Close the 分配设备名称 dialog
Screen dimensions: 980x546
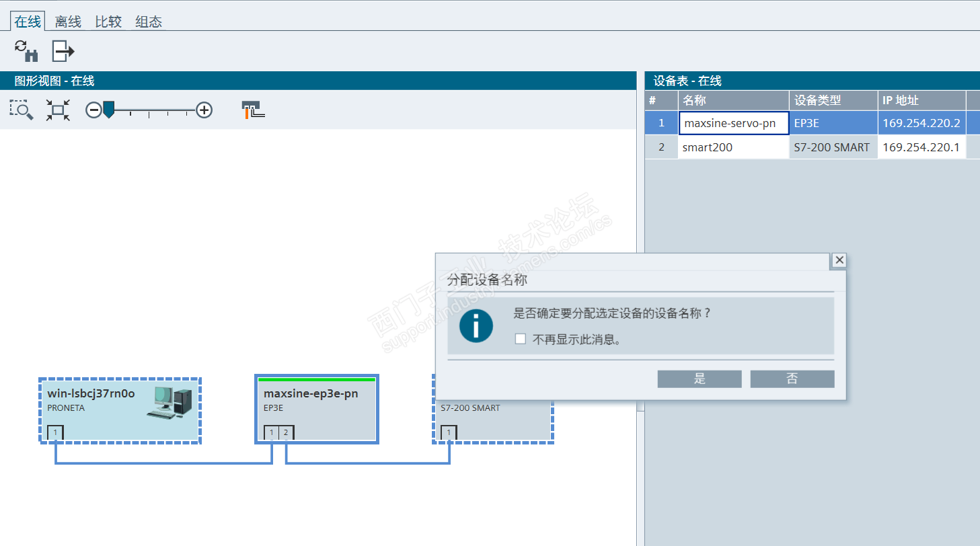pyautogui.click(x=839, y=260)
